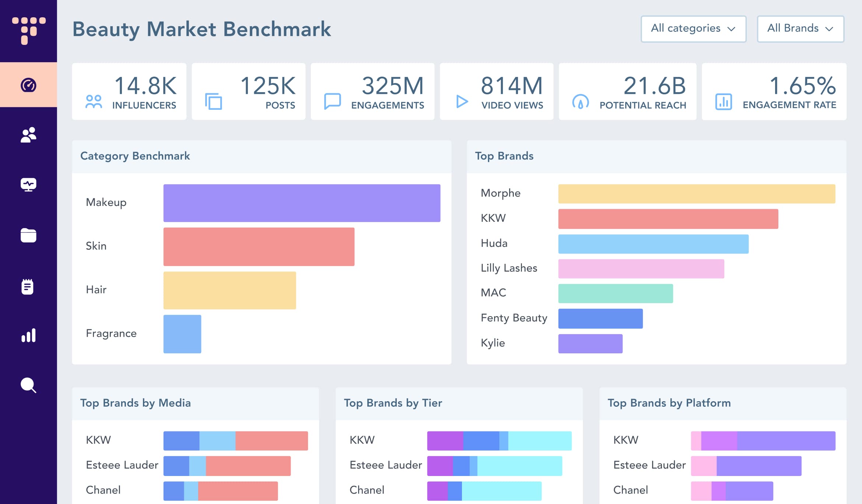The width and height of the screenshot is (862, 504).
Task: Select the red KKW bar in Top Brands
Action: pyautogui.click(x=668, y=219)
